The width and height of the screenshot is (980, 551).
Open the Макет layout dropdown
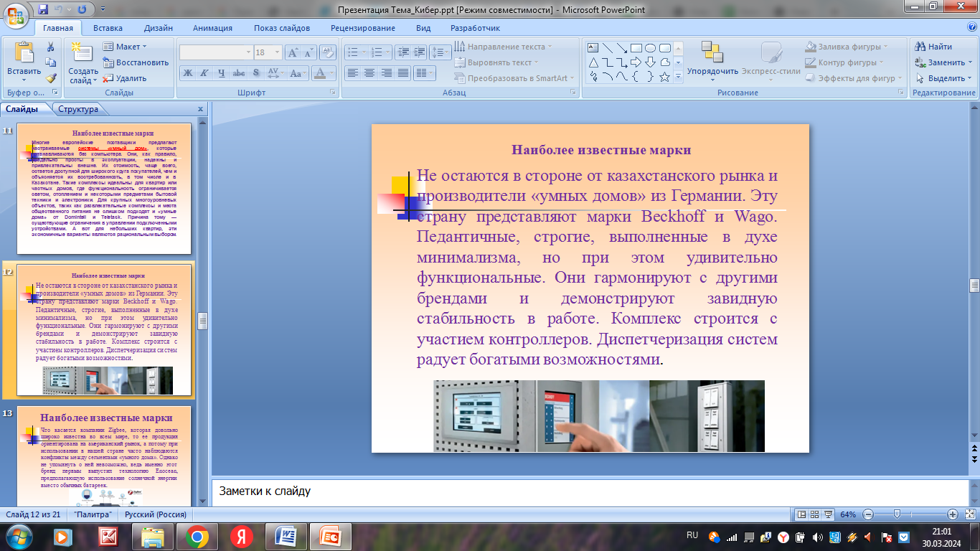click(x=126, y=47)
